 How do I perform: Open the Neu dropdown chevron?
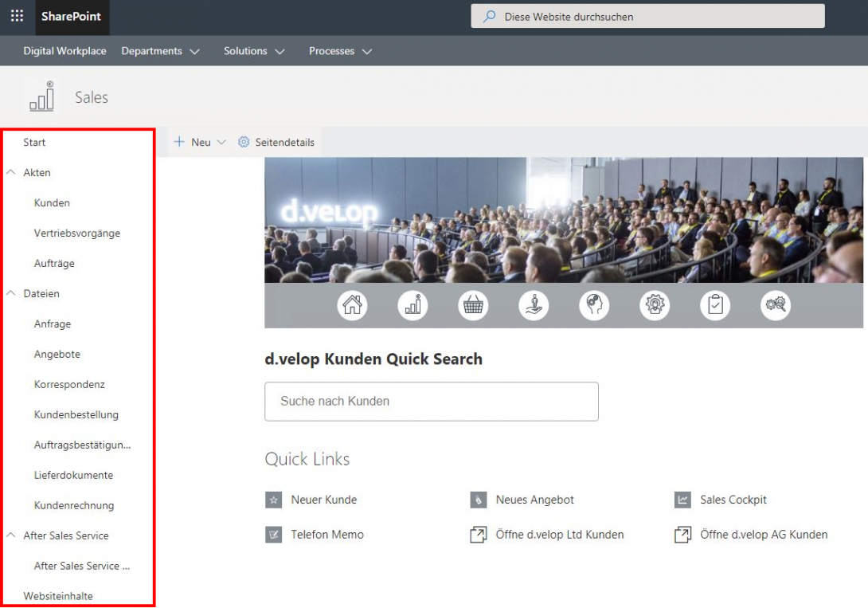tap(221, 143)
